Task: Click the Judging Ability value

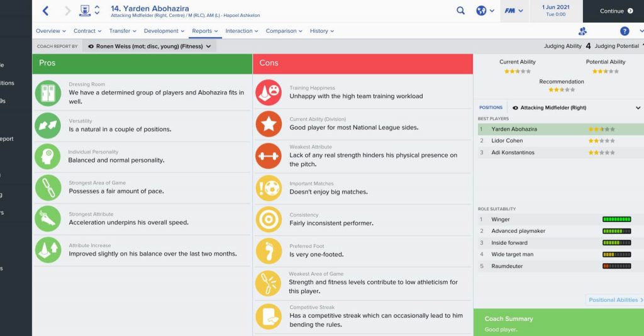Action: pos(588,46)
